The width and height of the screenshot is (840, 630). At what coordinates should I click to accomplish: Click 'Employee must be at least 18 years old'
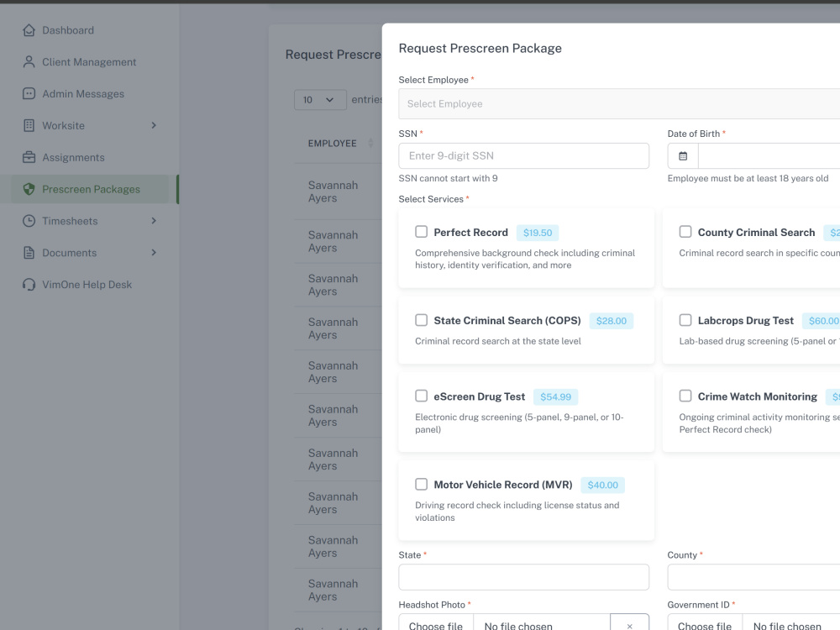(748, 178)
